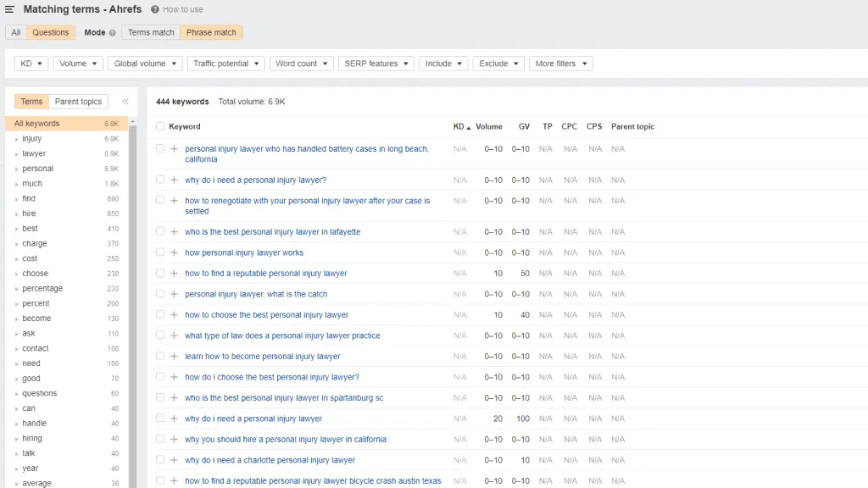Click the Parent topic column header
This screenshot has height=488, width=868.
coord(632,127)
